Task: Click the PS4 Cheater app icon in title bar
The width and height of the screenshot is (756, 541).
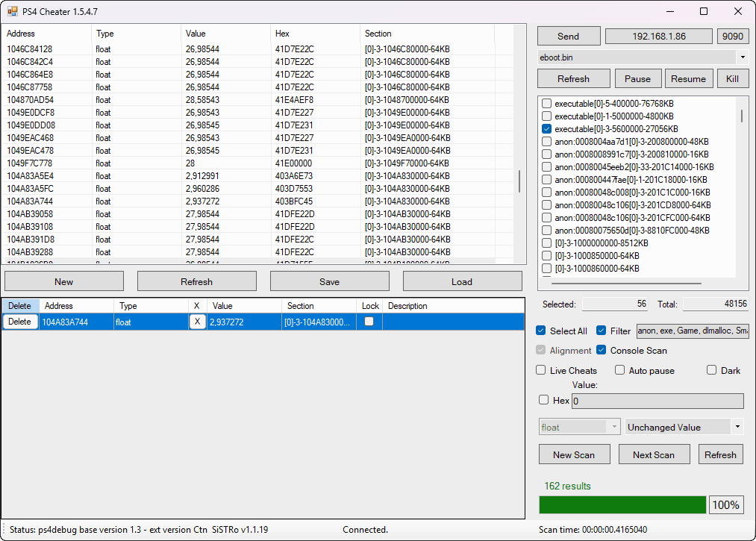Action: coord(12,11)
